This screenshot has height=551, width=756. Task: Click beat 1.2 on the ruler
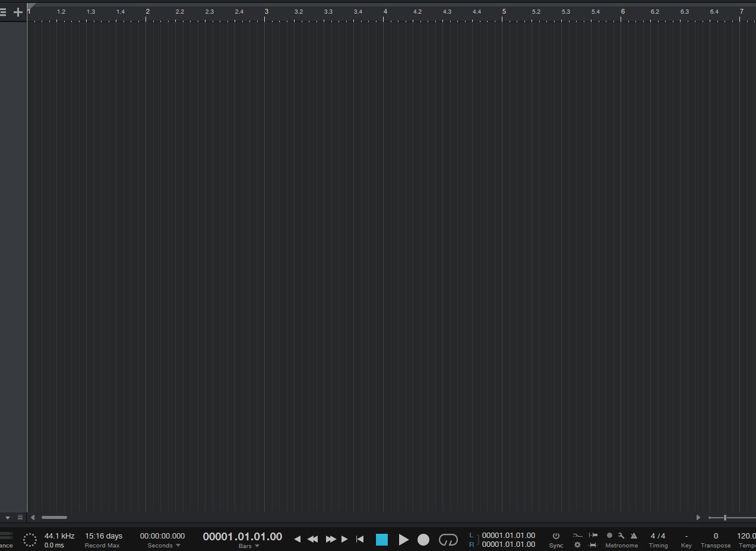tap(61, 12)
